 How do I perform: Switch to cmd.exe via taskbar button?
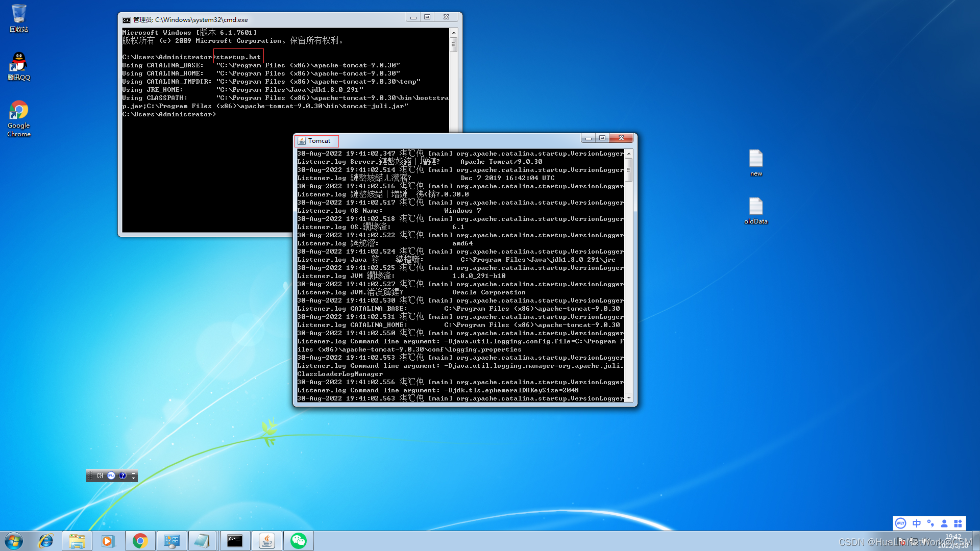235,541
